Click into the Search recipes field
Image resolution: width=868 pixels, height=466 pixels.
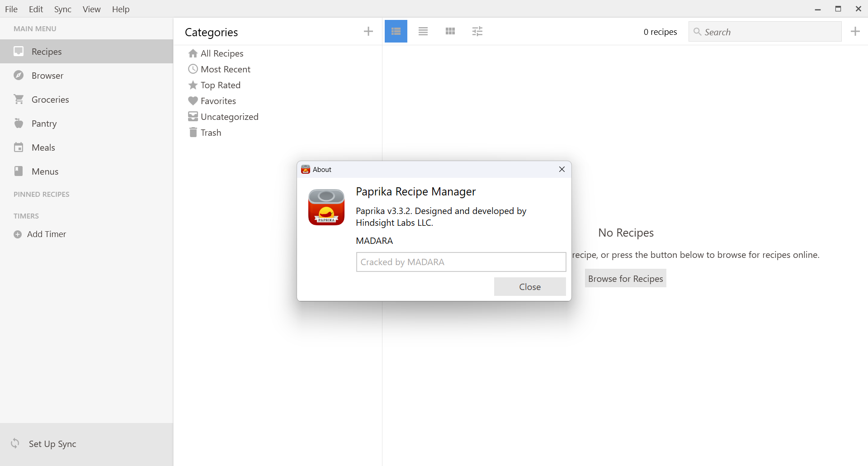click(765, 32)
